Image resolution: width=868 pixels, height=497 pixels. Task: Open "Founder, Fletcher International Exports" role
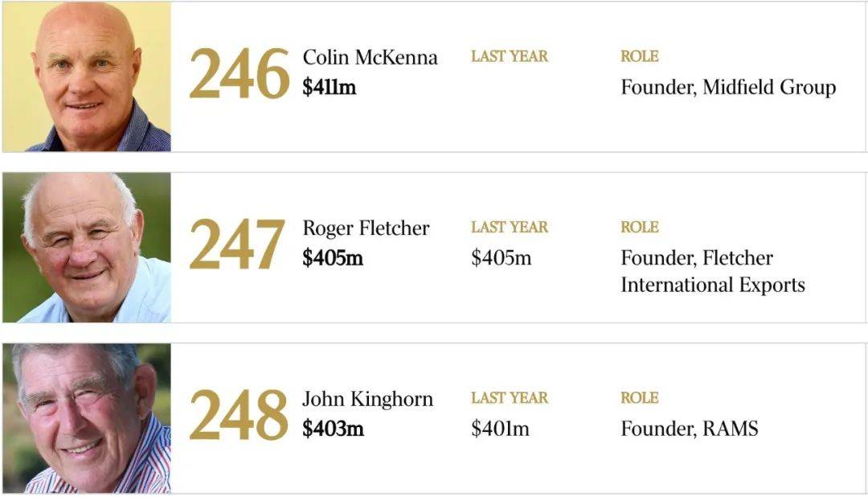712,271
